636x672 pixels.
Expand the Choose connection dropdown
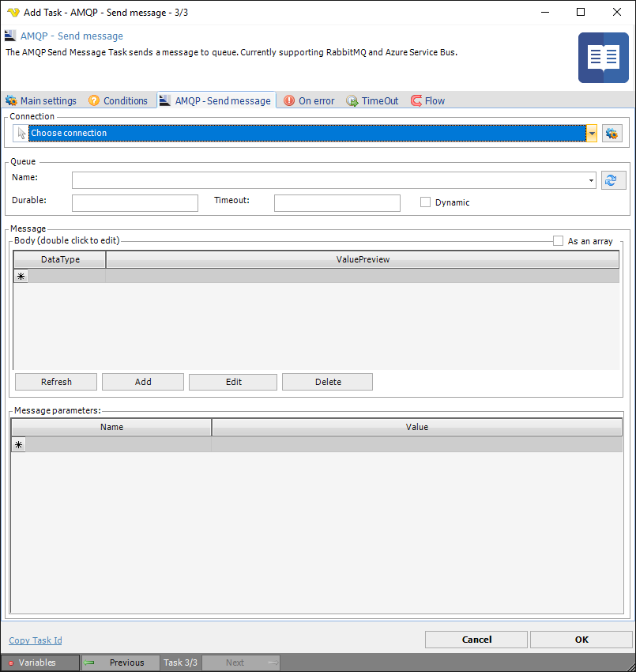[x=592, y=134]
